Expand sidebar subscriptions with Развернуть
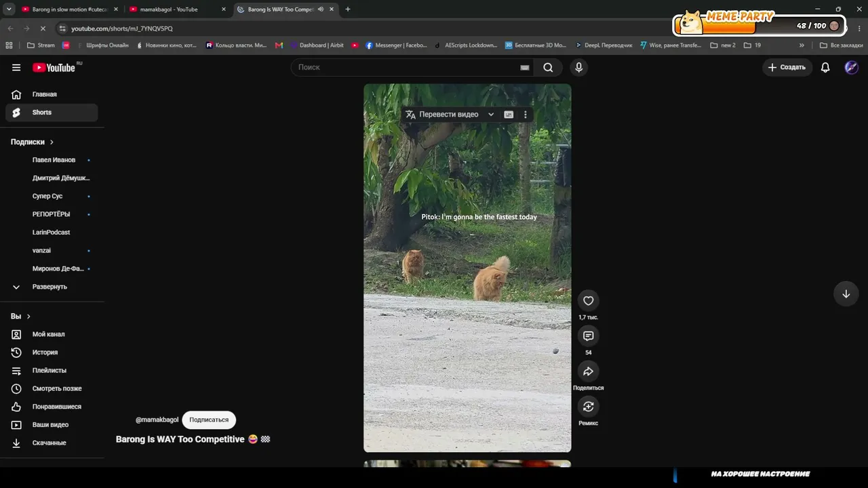 (x=52, y=287)
